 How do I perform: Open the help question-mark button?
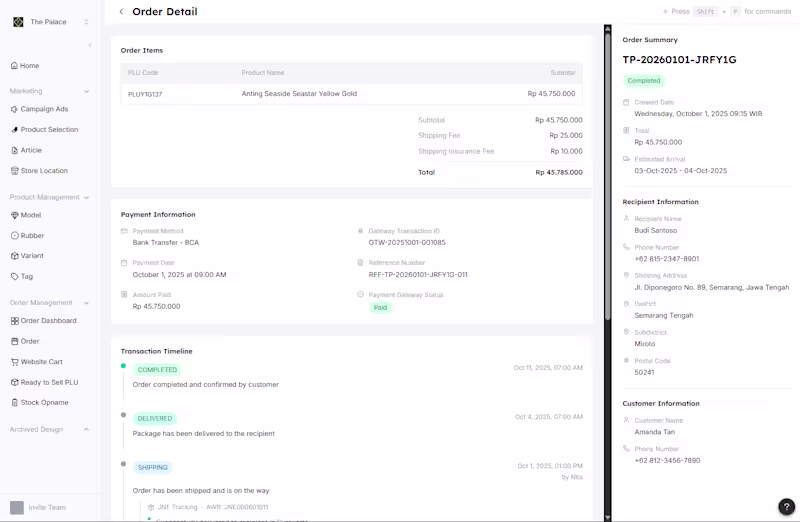[786, 507]
